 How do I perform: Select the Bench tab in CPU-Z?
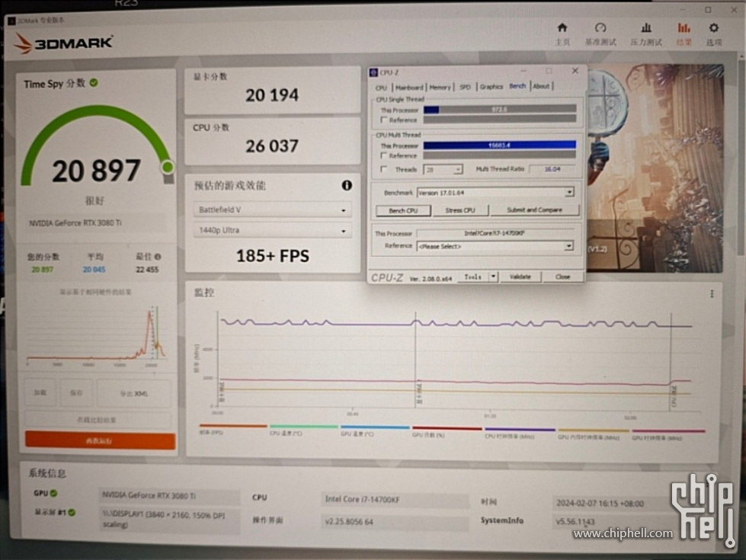point(517,86)
